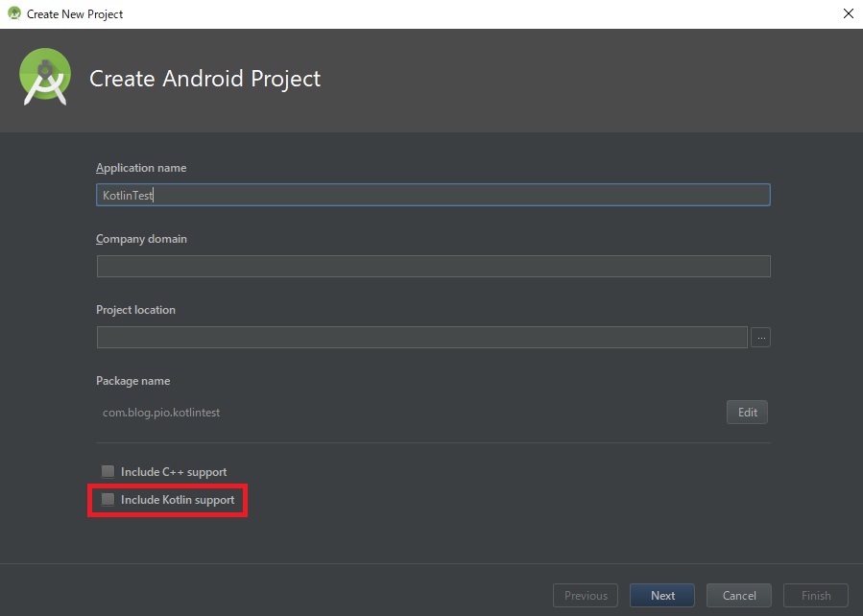The width and height of the screenshot is (863, 616).
Task: Click the Application name label
Action: (x=141, y=168)
